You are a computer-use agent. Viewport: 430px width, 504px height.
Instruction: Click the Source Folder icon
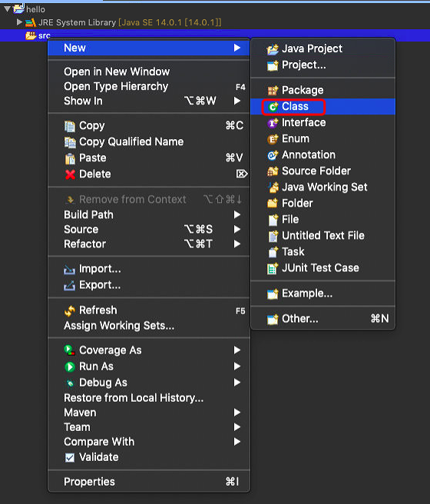273,171
